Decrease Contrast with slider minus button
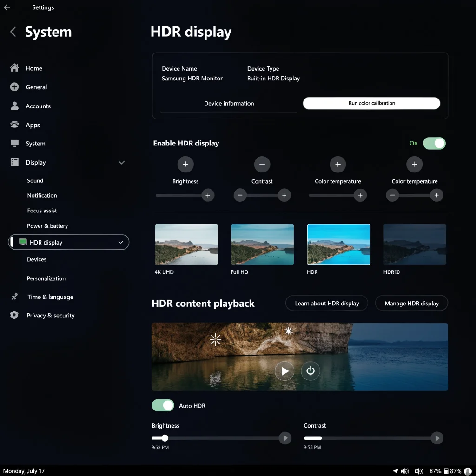 pos(240,195)
